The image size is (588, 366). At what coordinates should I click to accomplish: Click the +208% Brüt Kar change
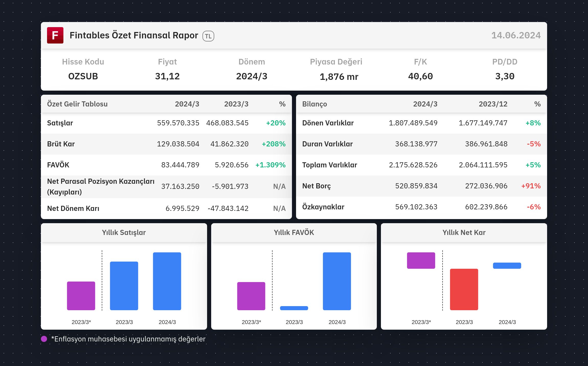274,144
